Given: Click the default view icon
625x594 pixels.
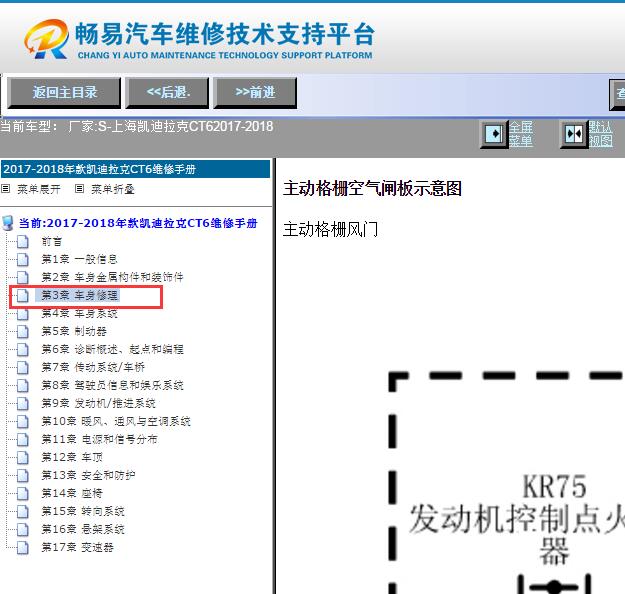Looking at the screenshot, I should (574, 134).
